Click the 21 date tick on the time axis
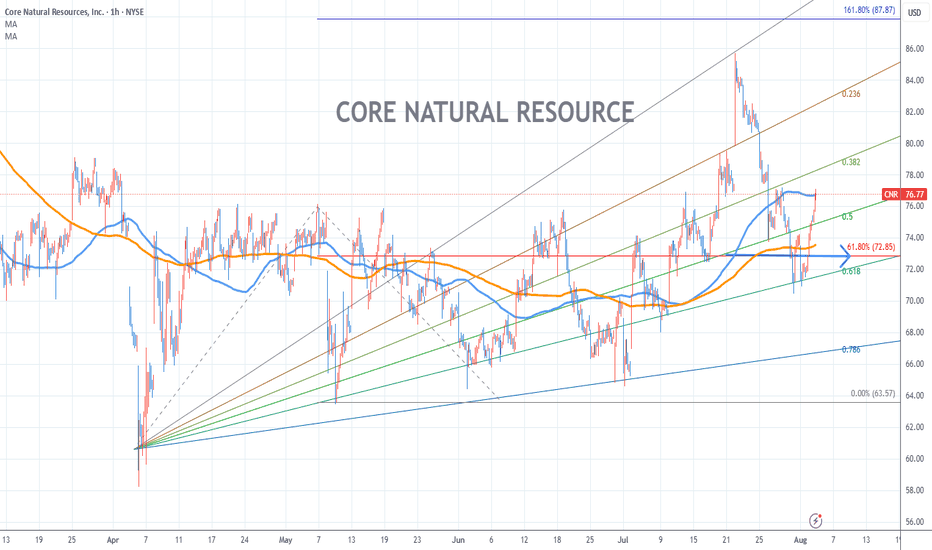The width and height of the screenshot is (932, 550). (x=726, y=540)
